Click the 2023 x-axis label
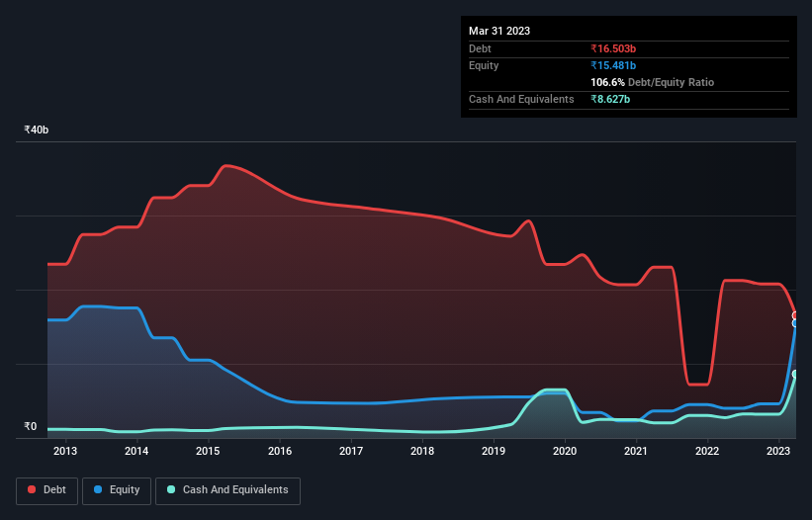812x520 pixels. pyautogui.click(x=778, y=451)
